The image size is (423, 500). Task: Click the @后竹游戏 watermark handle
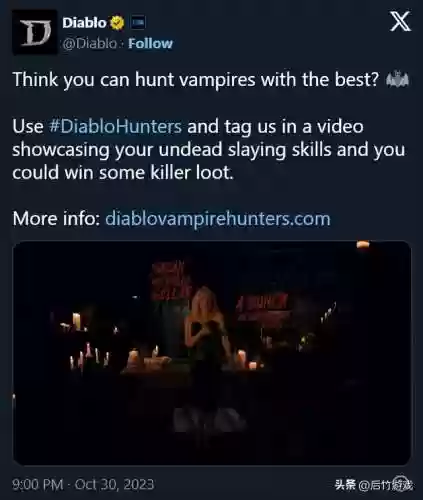[386, 485]
